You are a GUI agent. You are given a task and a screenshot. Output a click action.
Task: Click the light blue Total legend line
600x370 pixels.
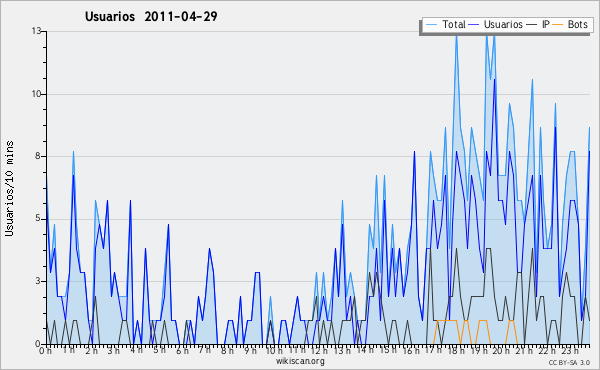(x=432, y=25)
